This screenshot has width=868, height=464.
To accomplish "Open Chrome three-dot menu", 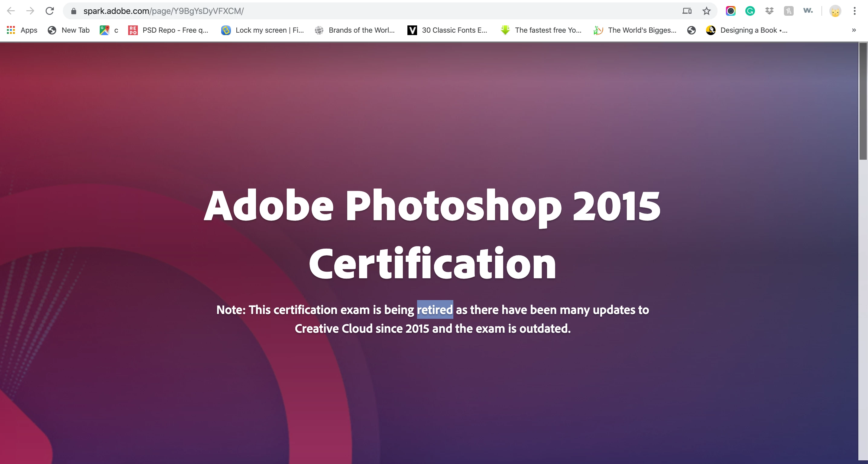I will (854, 11).
